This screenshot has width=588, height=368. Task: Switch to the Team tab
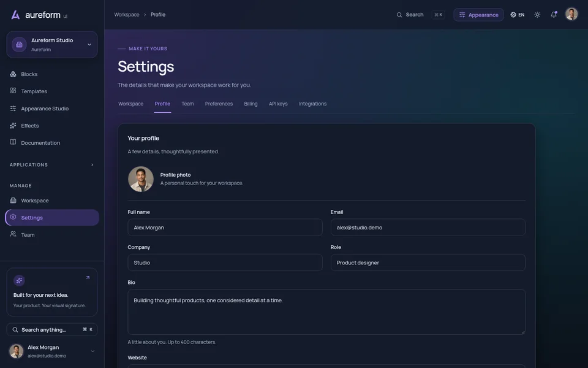pyautogui.click(x=187, y=104)
